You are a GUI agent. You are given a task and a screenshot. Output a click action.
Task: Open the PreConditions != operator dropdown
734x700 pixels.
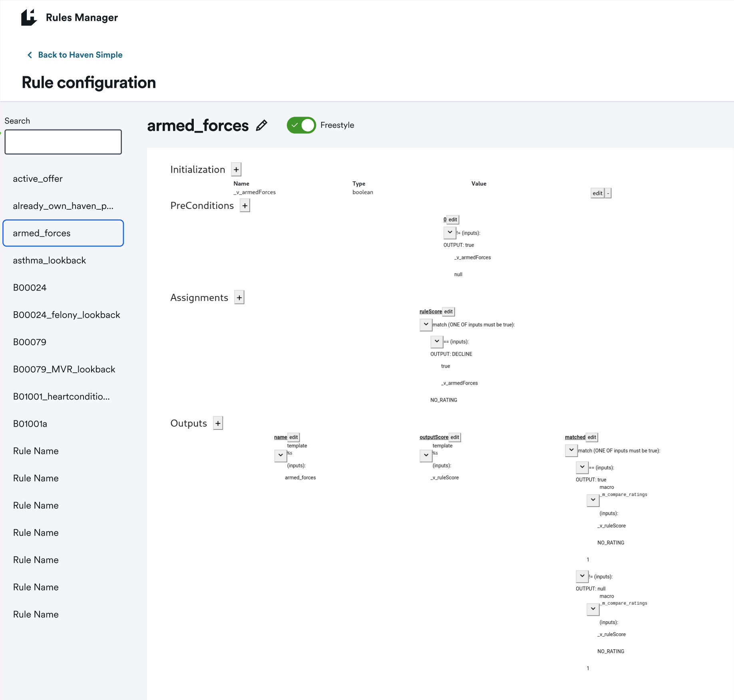click(450, 233)
